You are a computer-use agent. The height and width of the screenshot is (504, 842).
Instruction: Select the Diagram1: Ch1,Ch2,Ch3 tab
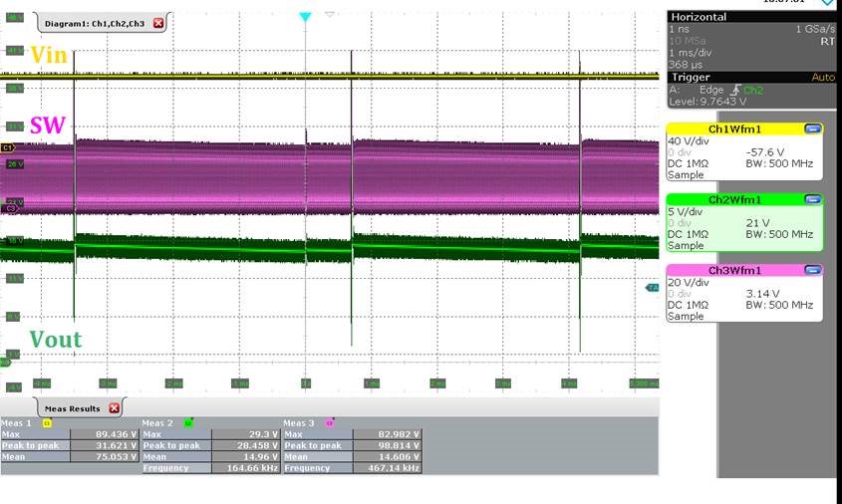coord(95,24)
